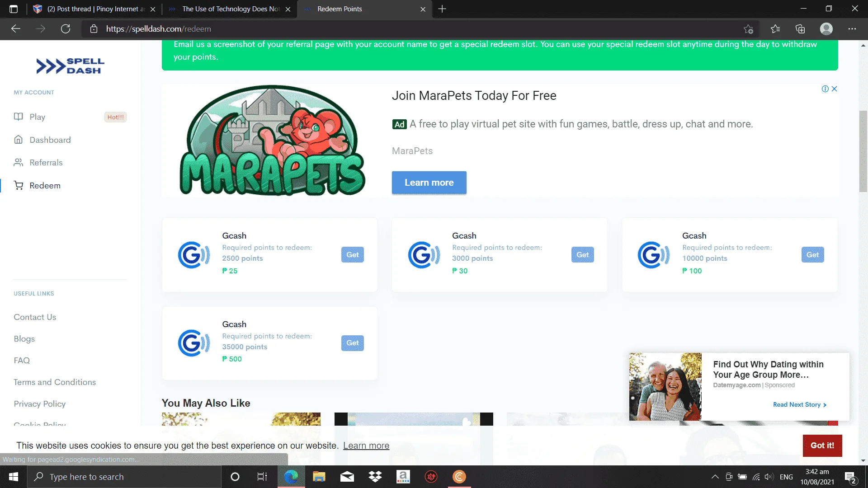The width and height of the screenshot is (868, 488).
Task: Open a new tab with plus button
Action: [x=442, y=9]
